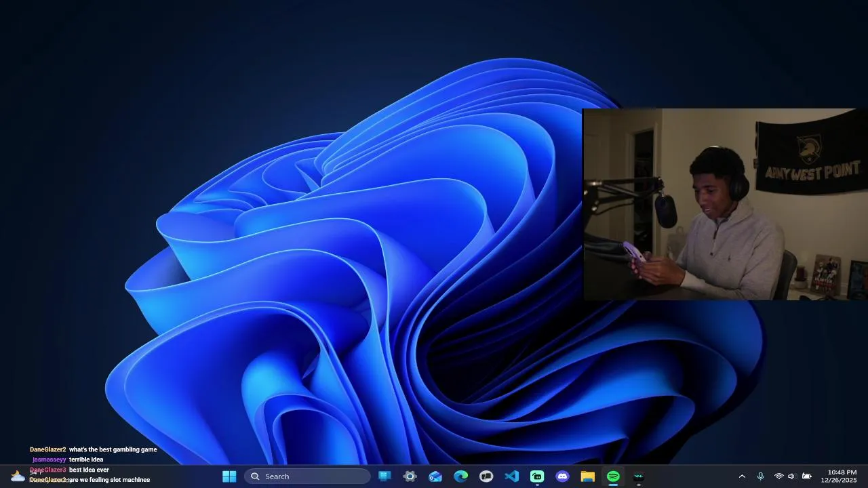Click chat message "best idea ever"

89,470
